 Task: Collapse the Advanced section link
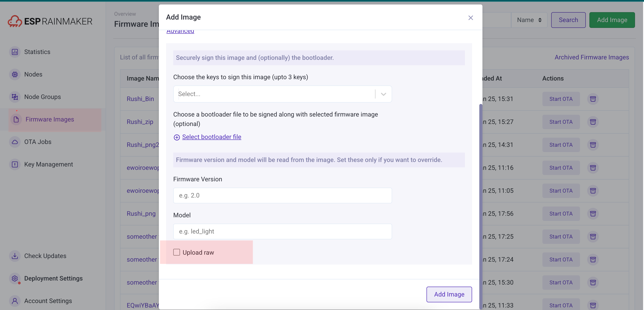tap(180, 31)
